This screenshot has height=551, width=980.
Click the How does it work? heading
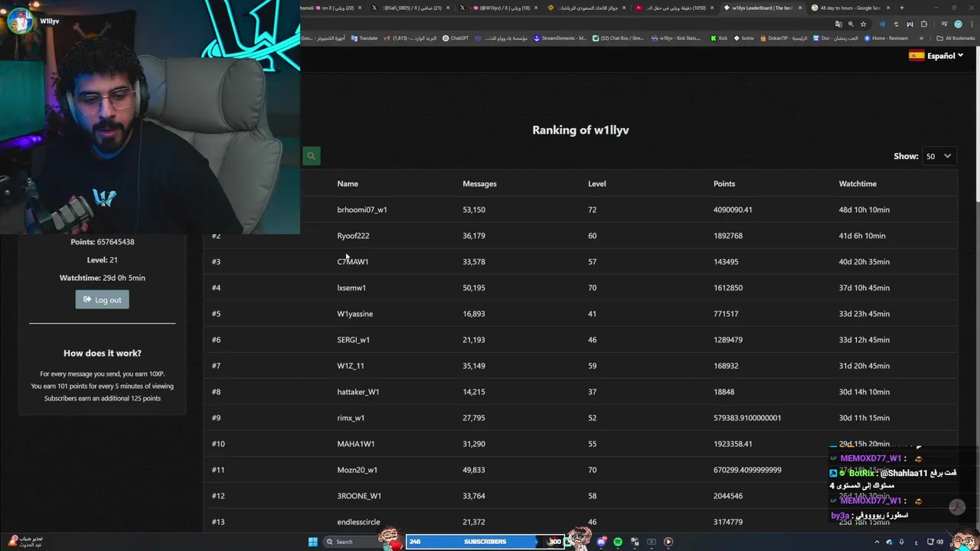point(102,353)
